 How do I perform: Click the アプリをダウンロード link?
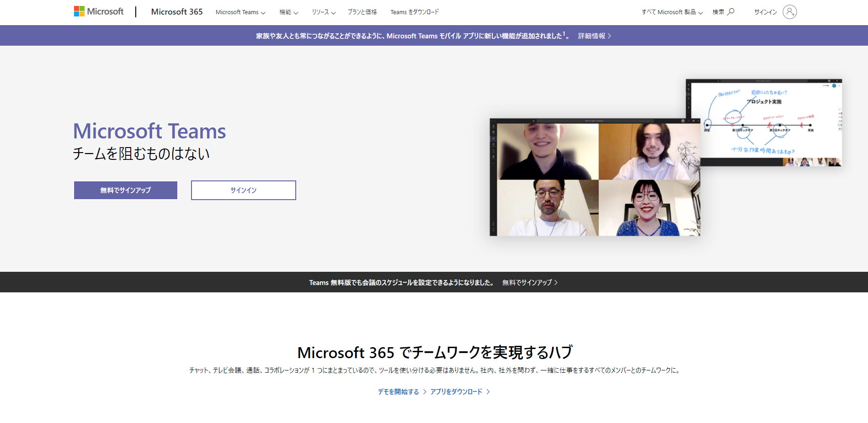[460, 391]
